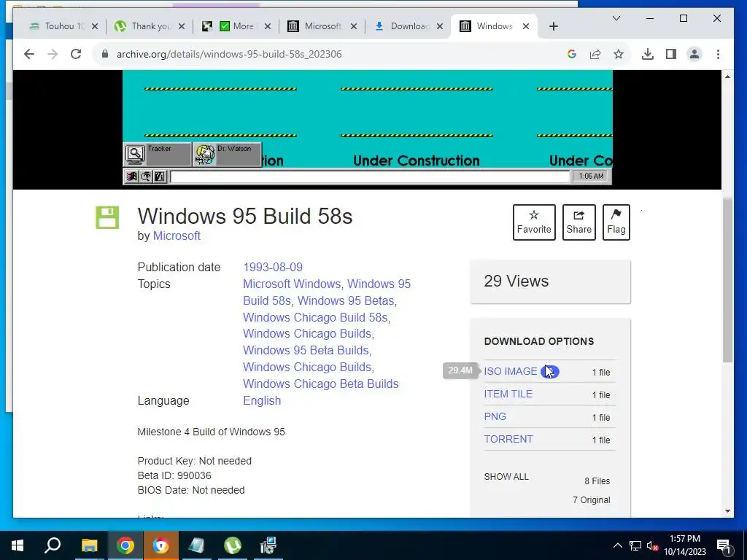Open the Windows 95 Betas topic link
The width and height of the screenshot is (747, 560).
tap(346, 301)
